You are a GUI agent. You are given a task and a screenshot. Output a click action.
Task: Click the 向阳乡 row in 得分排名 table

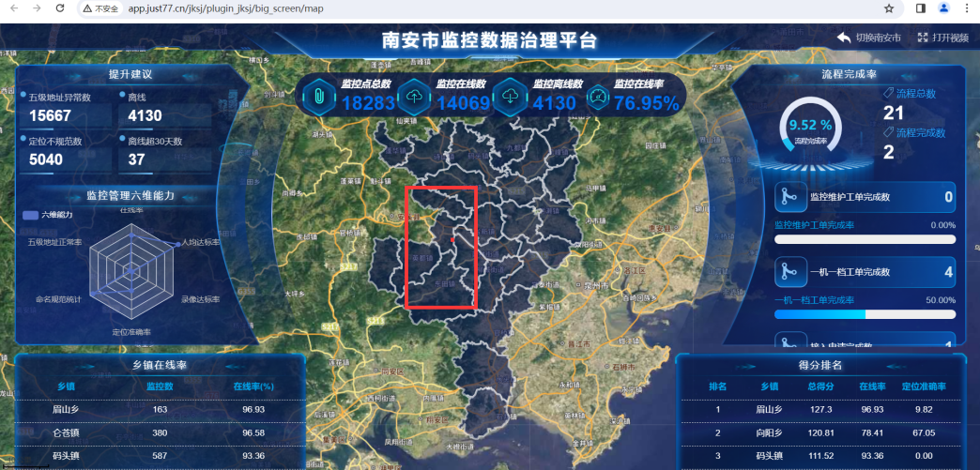coord(820,432)
